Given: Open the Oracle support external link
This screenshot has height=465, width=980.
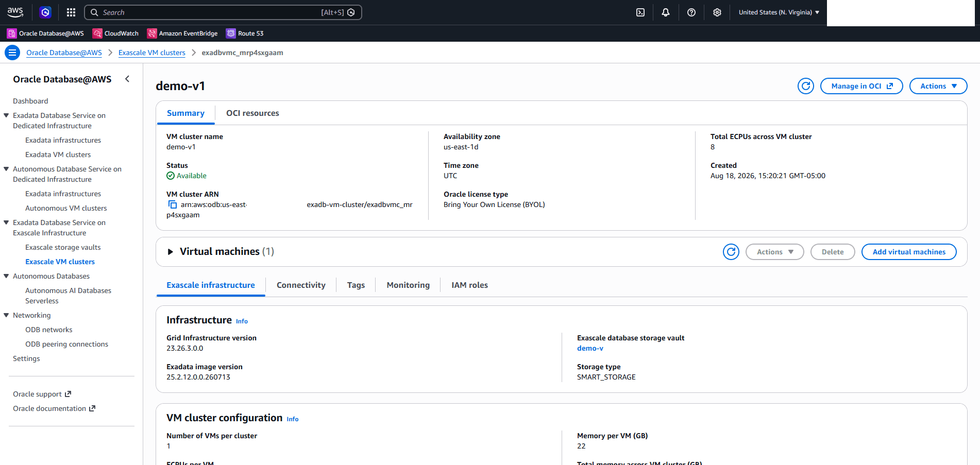Looking at the screenshot, I should pos(42,394).
